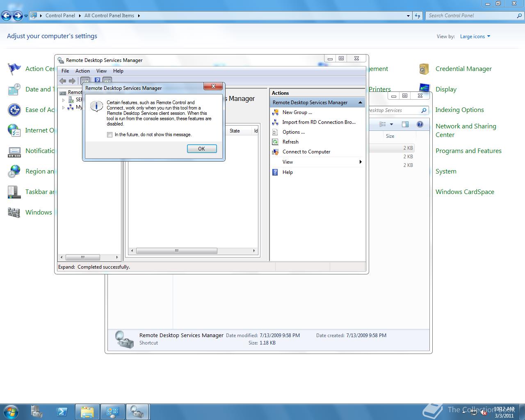Image resolution: width=525 pixels, height=420 pixels.
Task: Click the Back arrow in RDS Manager toolbar
Action: [x=63, y=81]
